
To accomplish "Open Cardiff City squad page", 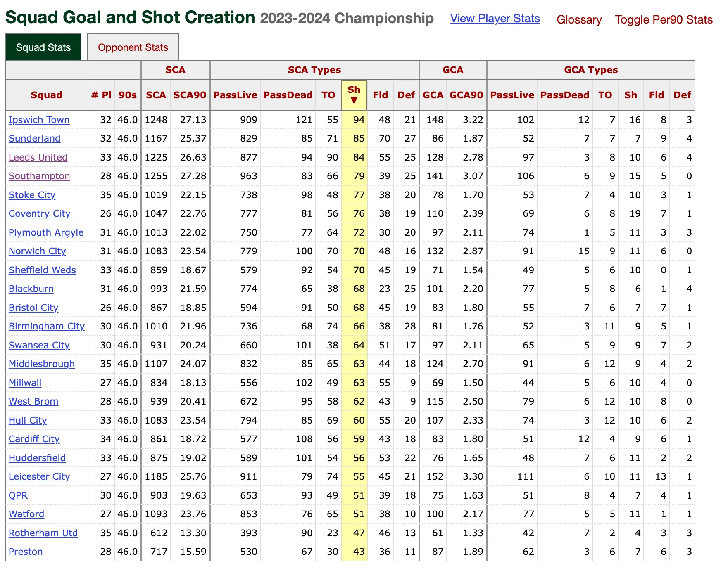I will tap(34, 439).
